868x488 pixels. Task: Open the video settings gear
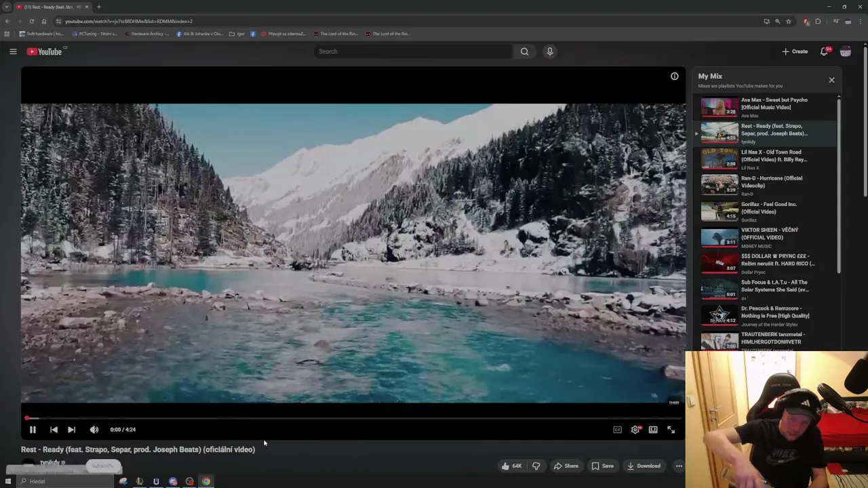[635, 430]
